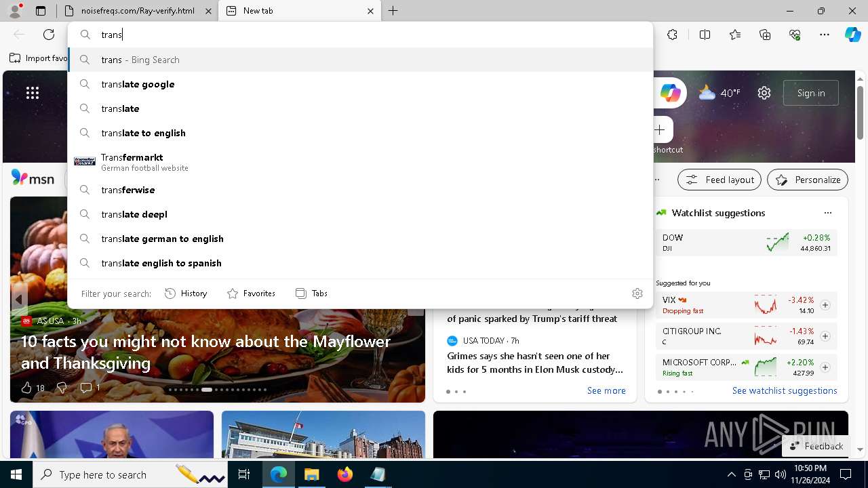This screenshot has height=488, width=868.
Task: Open Trump's tariff threat article
Action: tap(532, 319)
